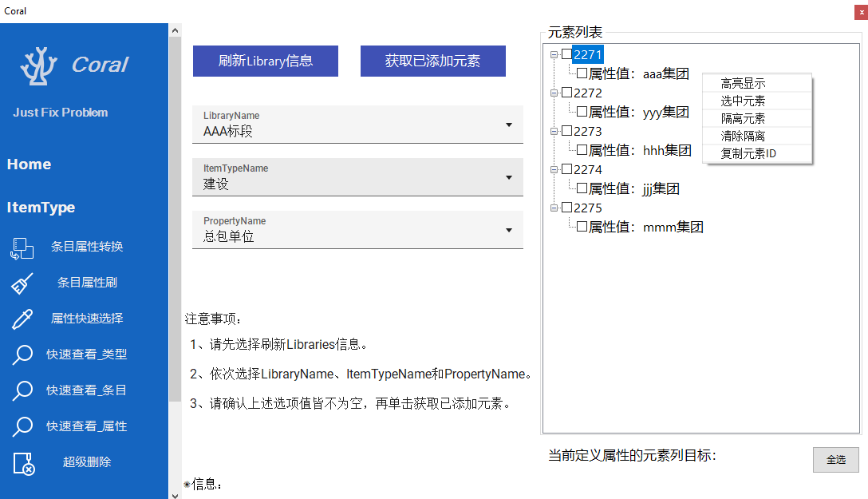Click the 超级删除 delete file icon
This screenshot has width=868, height=499.
(x=23, y=463)
